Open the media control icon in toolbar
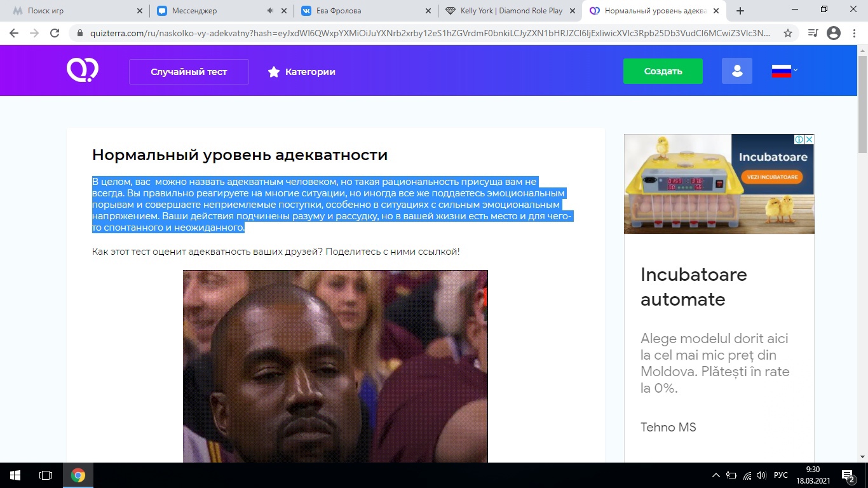The image size is (868, 488). pos(813,33)
